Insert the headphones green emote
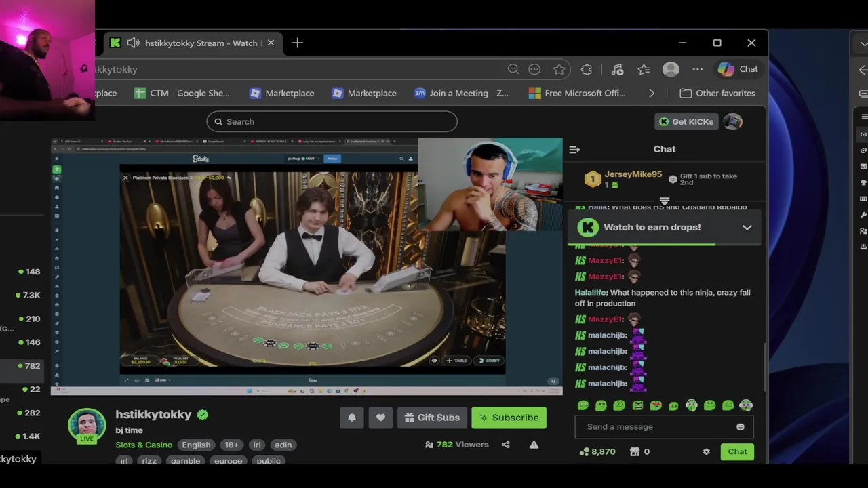The height and width of the screenshot is (488, 868). 692,405
